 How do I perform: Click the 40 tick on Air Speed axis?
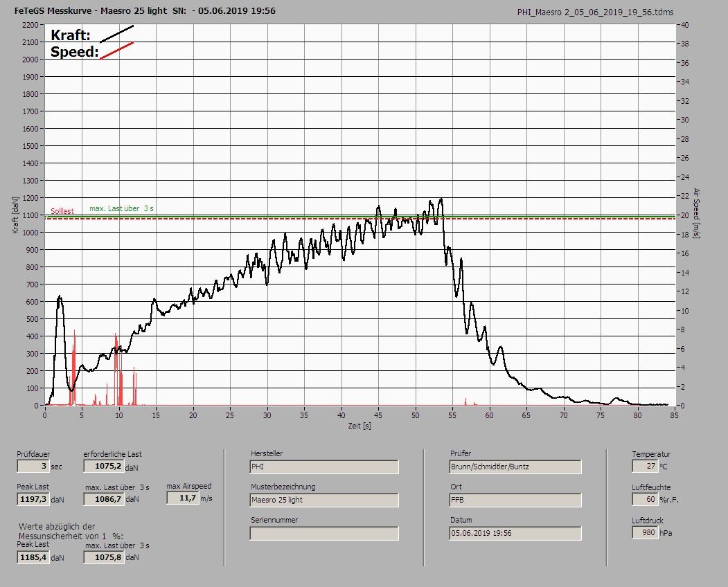pos(685,25)
